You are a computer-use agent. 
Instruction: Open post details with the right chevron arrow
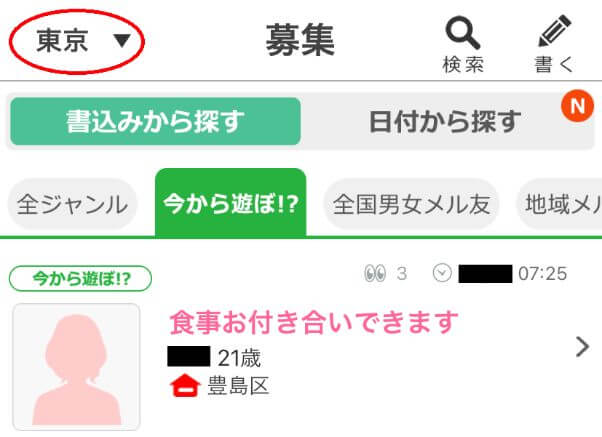coord(582,347)
